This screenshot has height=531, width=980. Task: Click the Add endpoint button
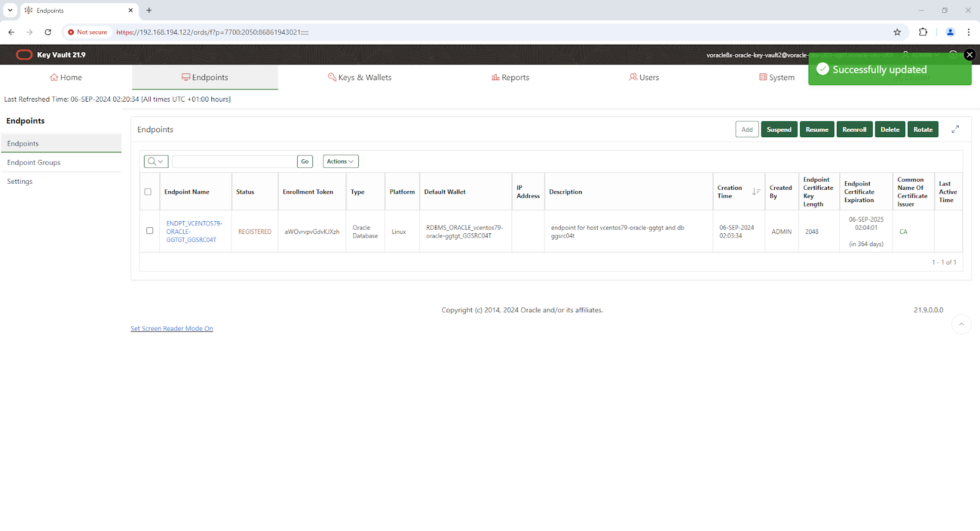point(747,129)
